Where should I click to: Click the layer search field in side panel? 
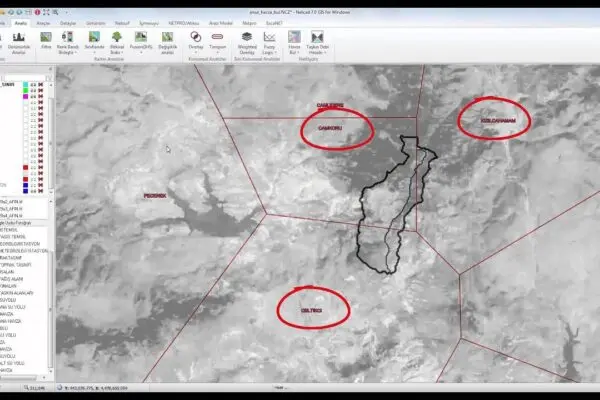[x=24, y=78]
